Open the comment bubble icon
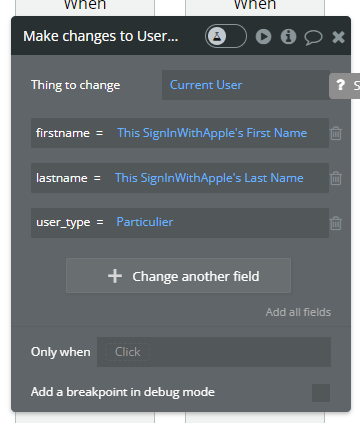Image resolution: width=360 pixels, height=423 pixels. [x=313, y=37]
